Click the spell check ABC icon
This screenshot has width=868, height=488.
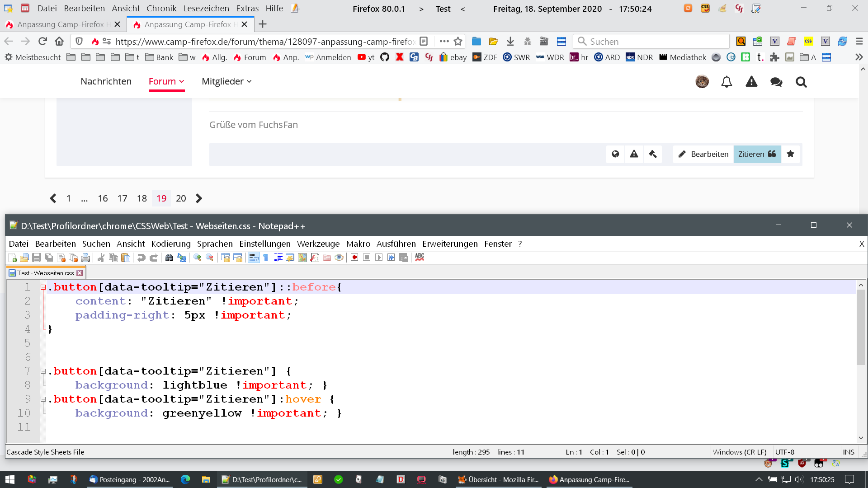tap(420, 257)
